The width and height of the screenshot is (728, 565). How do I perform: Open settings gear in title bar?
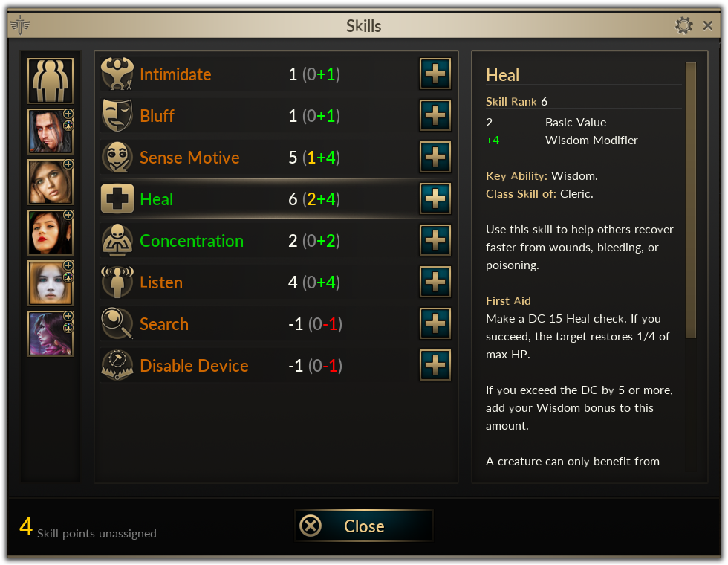(683, 25)
